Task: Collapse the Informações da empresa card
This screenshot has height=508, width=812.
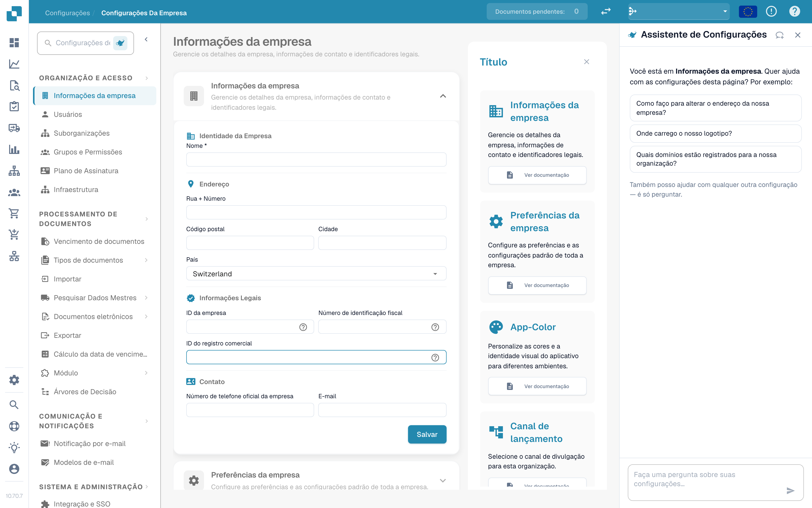Action: point(443,96)
